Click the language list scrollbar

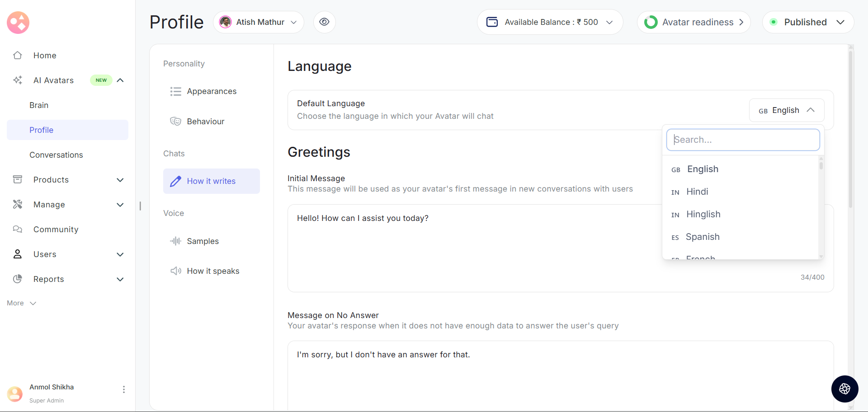coord(821,165)
